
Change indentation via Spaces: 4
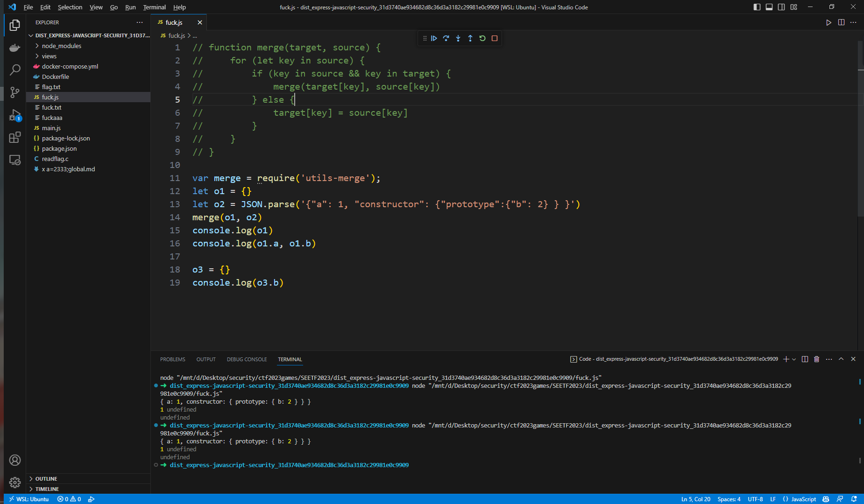tap(729, 499)
